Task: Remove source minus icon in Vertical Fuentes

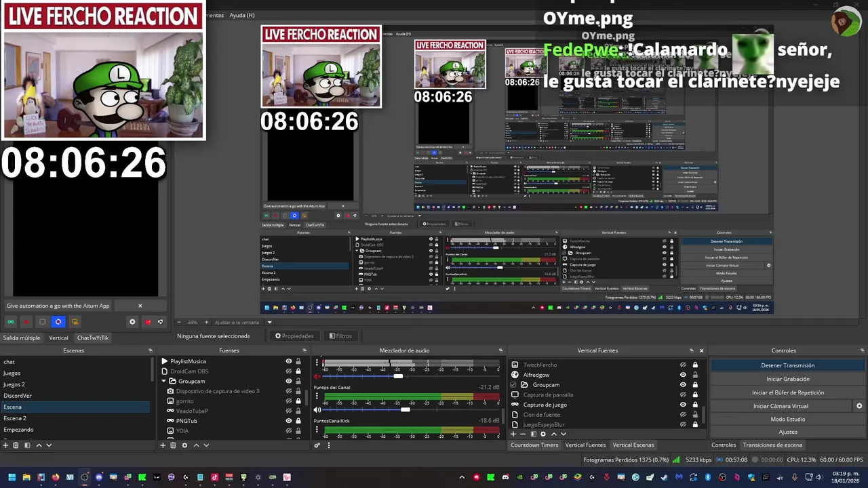Action: point(522,434)
